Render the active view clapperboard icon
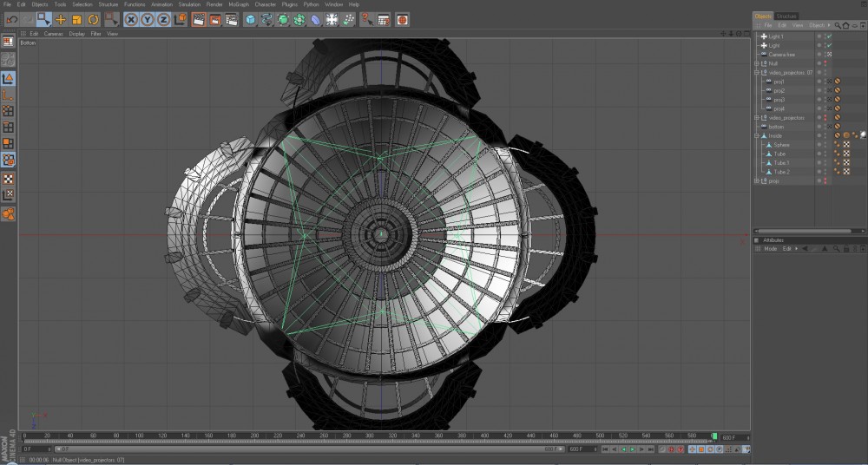This screenshot has width=868, height=465. click(199, 20)
